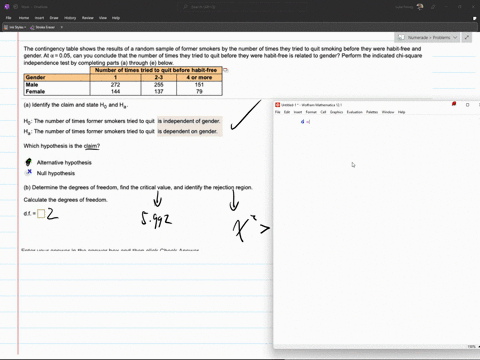480x360 pixels.
Task: Switch to OneNote Draw tab
Action: pyautogui.click(x=54, y=18)
